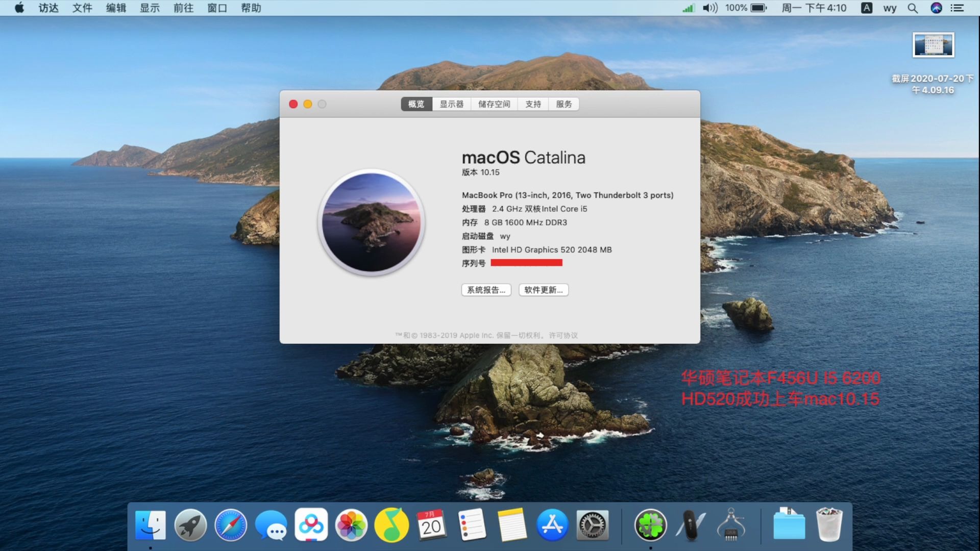Open Clover Configurator green clover icon

click(x=651, y=525)
